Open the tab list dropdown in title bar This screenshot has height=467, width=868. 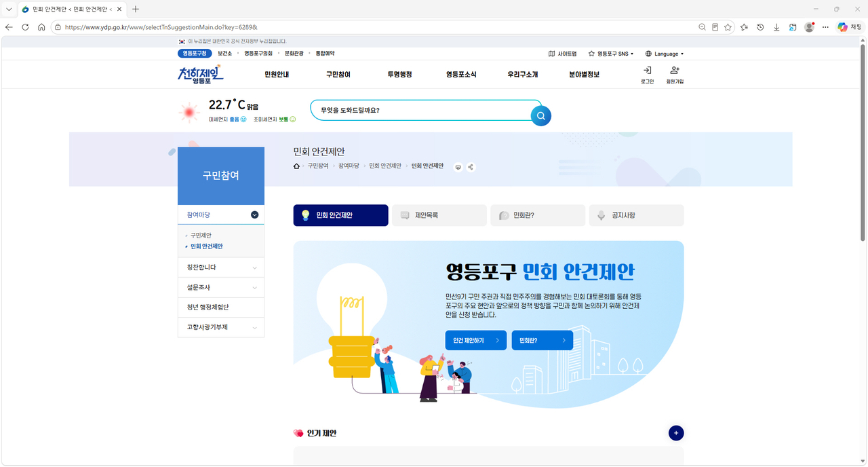(9, 9)
